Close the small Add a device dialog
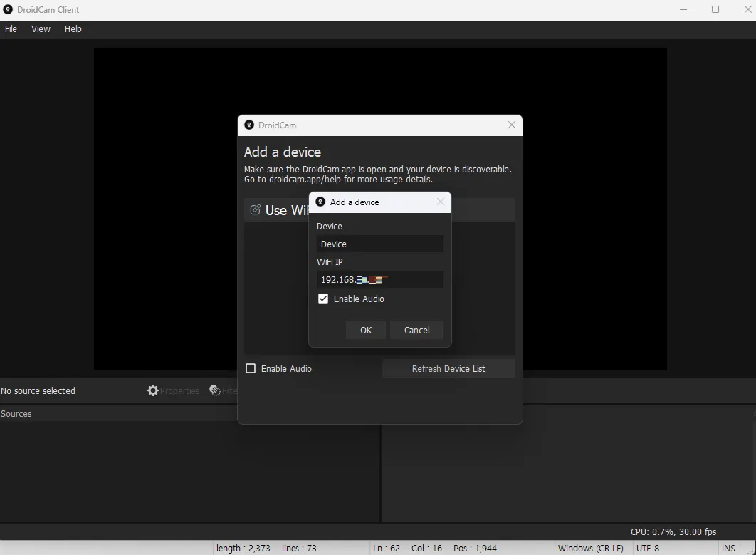756x555 pixels. pos(440,202)
